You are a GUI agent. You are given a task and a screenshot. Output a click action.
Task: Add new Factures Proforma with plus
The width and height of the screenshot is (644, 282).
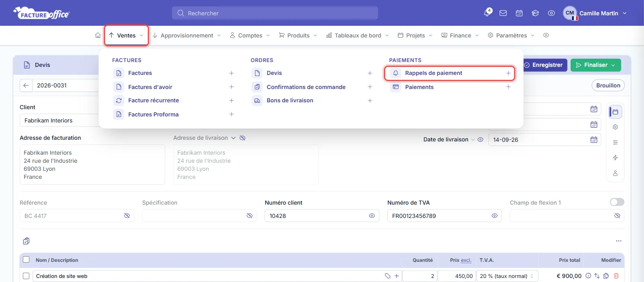point(231,114)
